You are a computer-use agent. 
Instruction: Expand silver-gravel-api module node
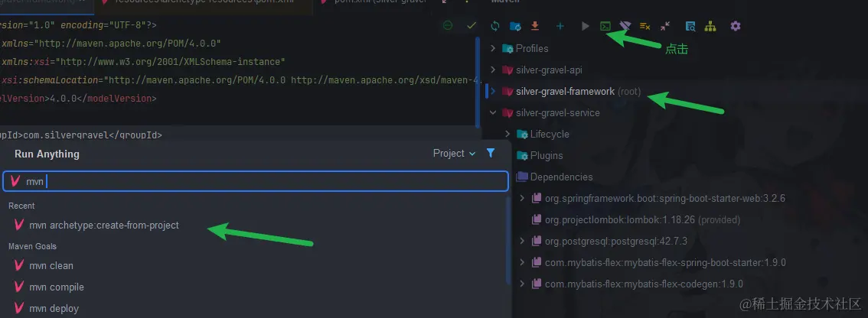[x=493, y=70]
